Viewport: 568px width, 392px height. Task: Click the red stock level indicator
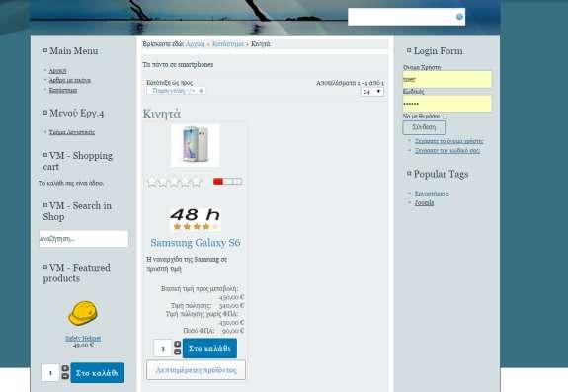pyautogui.click(x=227, y=182)
